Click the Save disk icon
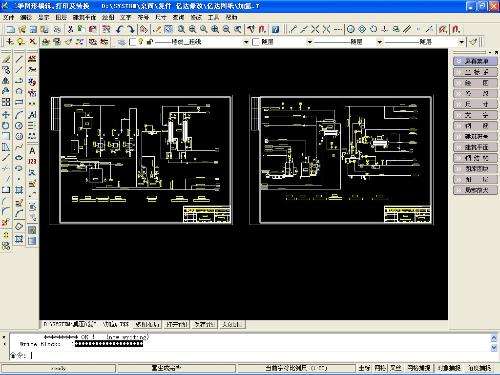Viewport: 500px width, 375px height. coord(33,29)
